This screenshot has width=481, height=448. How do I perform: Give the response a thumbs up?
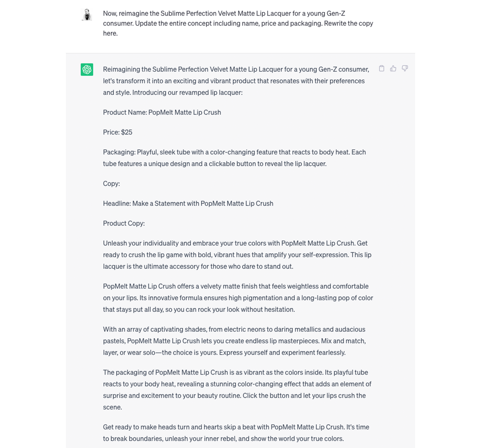pos(393,69)
